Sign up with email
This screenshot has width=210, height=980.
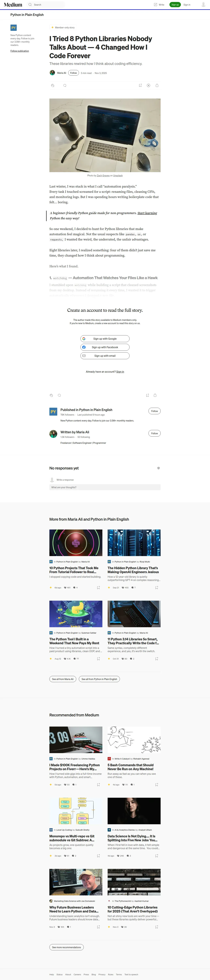[x=105, y=356]
